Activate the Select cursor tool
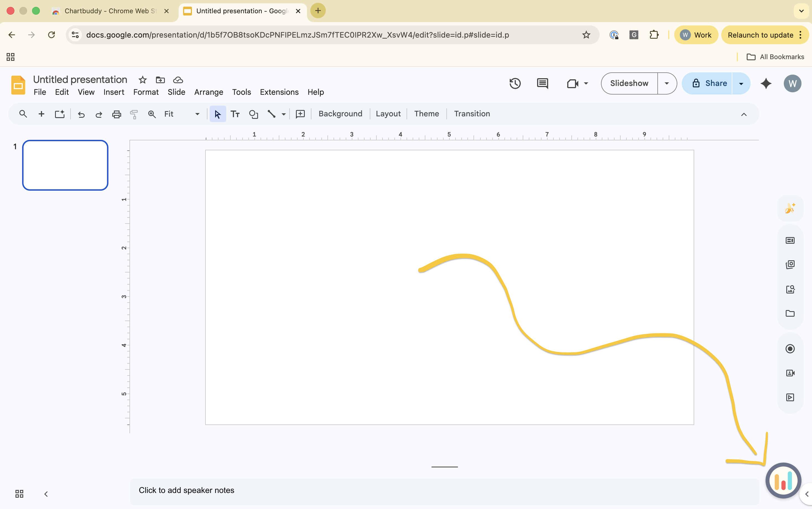Screen dimensions: 812x509 click(x=217, y=114)
